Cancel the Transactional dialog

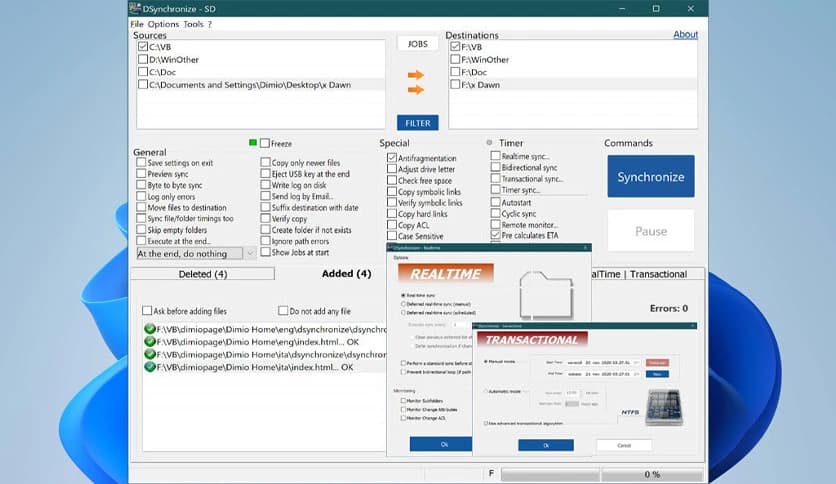click(624, 445)
